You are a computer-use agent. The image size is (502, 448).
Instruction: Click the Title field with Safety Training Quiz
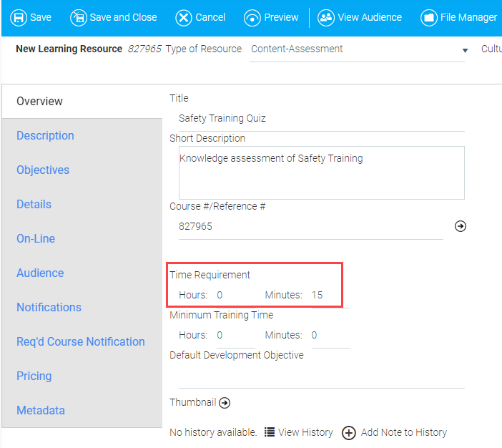coord(321,118)
